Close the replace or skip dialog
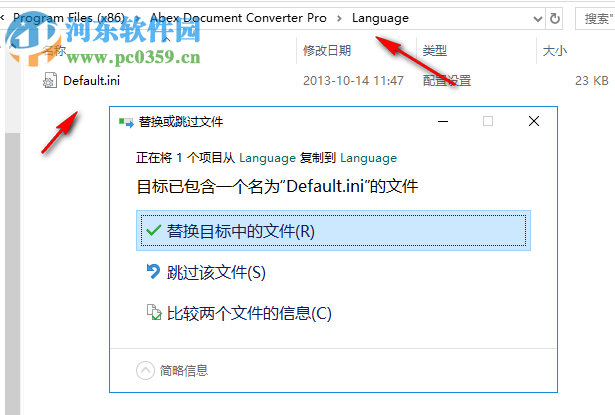 tap(534, 121)
